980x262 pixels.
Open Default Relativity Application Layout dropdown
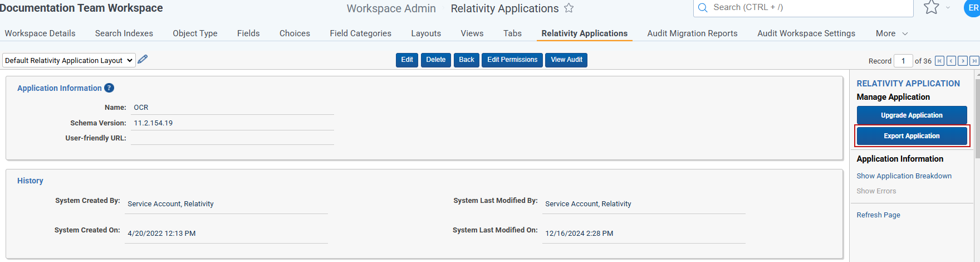click(x=69, y=60)
